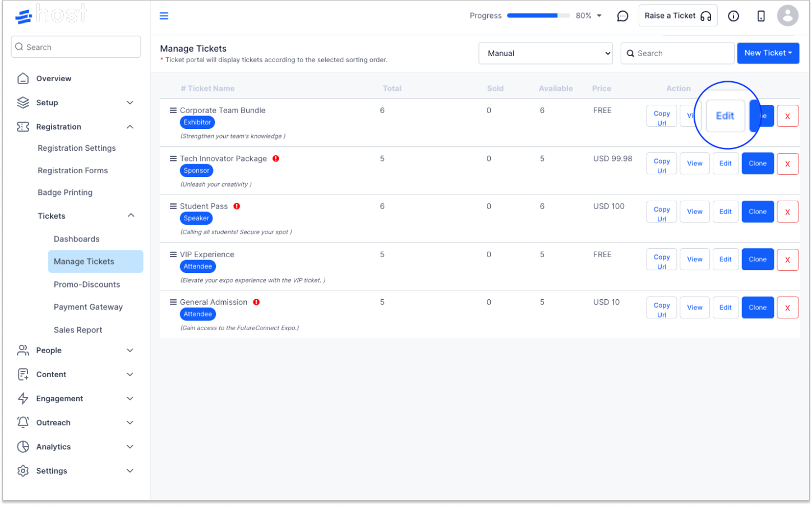
Task: Click the tickets search field
Action: pyautogui.click(x=677, y=53)
